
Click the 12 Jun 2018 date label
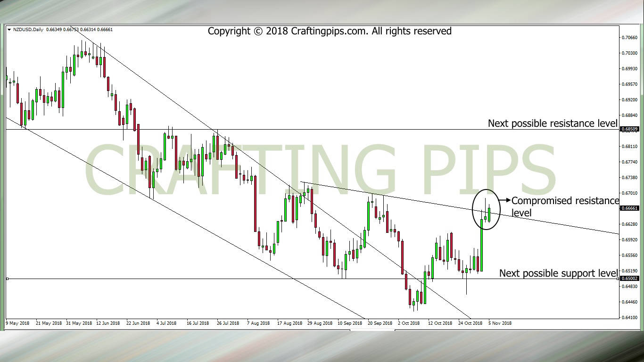click(109, 323)
